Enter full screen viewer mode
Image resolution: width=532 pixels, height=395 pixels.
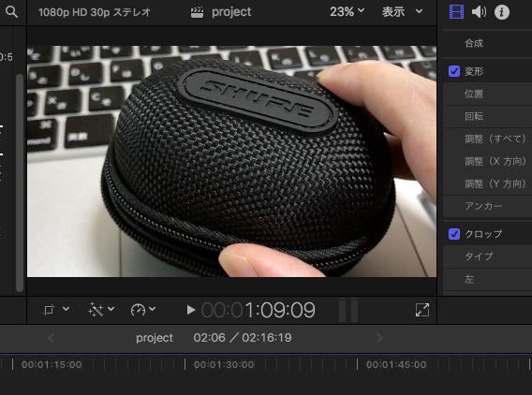(422, 310)
